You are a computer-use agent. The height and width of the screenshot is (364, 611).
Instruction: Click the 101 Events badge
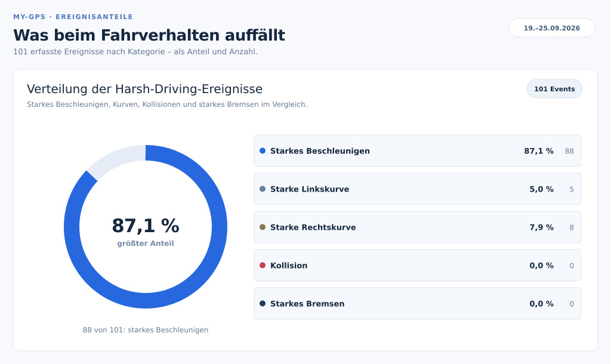tap(554, 89)
